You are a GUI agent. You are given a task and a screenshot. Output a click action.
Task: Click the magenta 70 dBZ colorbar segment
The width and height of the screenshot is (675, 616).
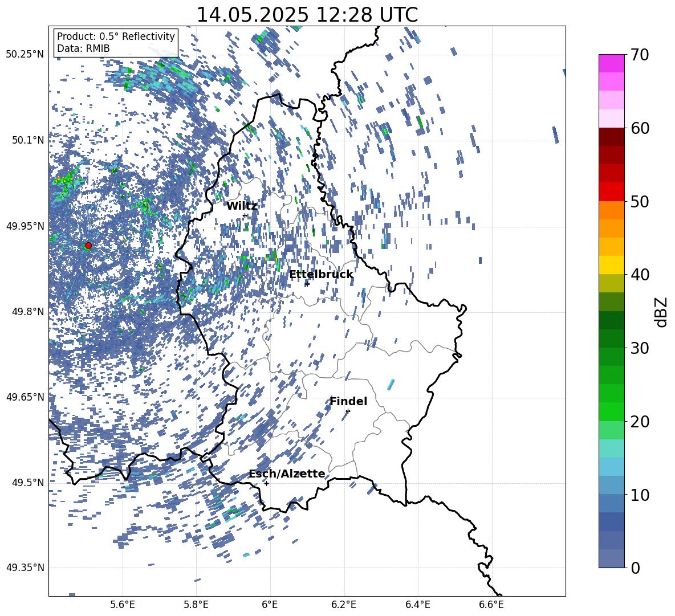[x=611, y=63]
